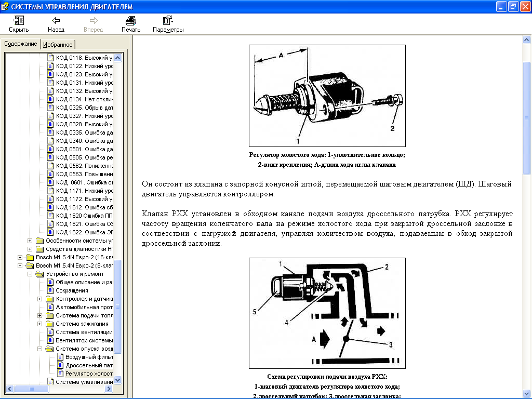The width and height of the screenshot is (532, 399).
Task: Expand the Система зажигания folder
Action: [x=39, y=324]
